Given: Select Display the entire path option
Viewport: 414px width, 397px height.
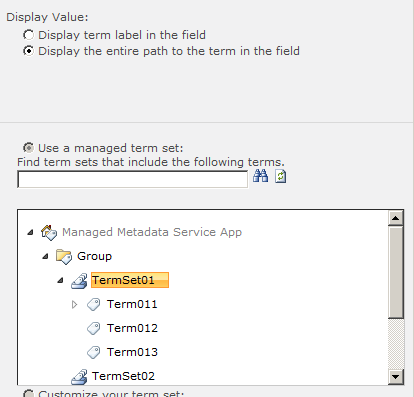Looking at the screenshot, I should [x=28, y=51].
